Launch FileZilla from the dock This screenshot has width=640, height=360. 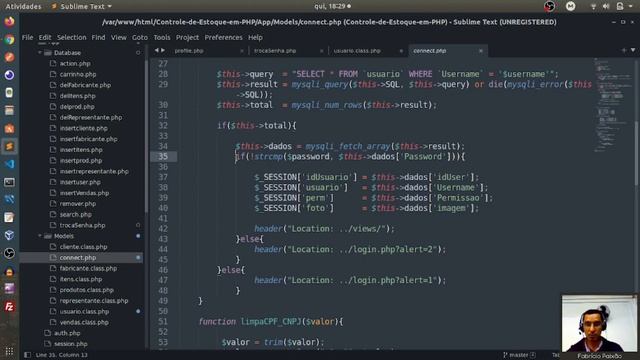pos(9,307)
